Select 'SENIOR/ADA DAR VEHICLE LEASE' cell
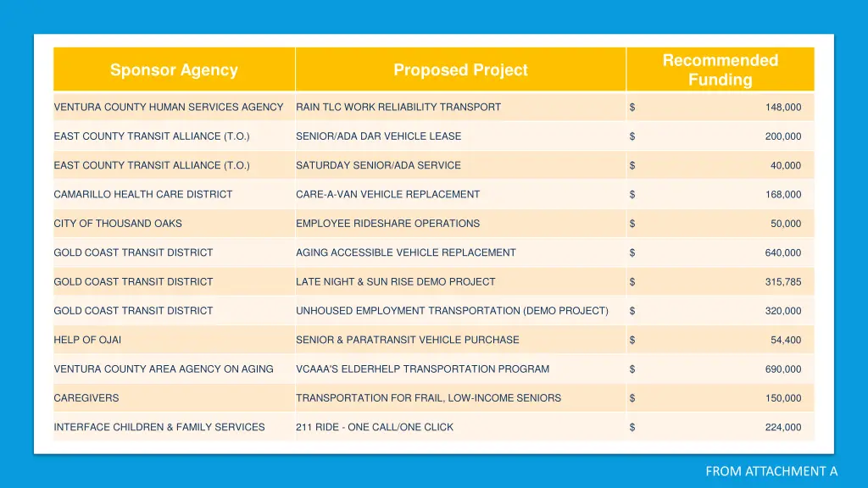 point(460,136)
